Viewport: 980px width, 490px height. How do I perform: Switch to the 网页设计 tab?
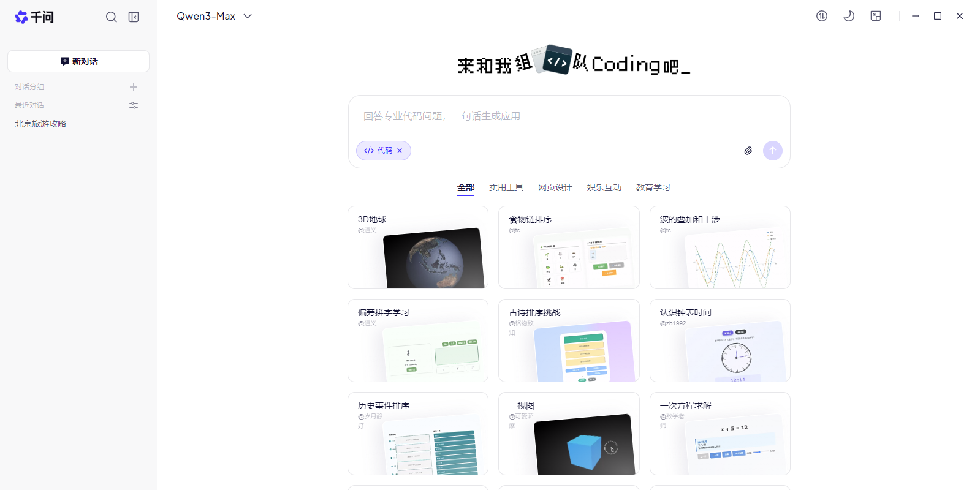point(555,187)
